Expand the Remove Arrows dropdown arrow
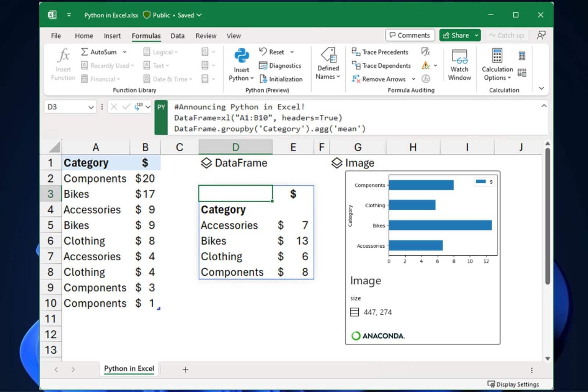The width and height of the screenshot is (588, 392). 413,79
